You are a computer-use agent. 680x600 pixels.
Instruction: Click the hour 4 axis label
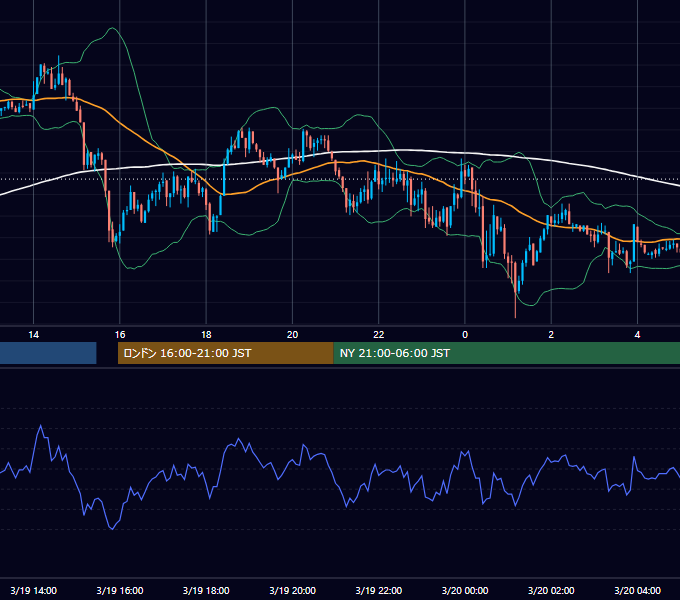coord(638,335)
